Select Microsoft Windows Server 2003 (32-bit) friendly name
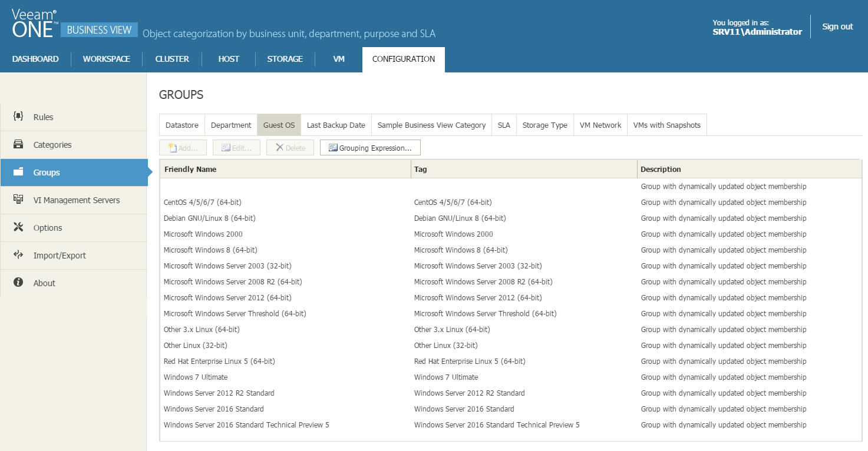 click(227, 266)
